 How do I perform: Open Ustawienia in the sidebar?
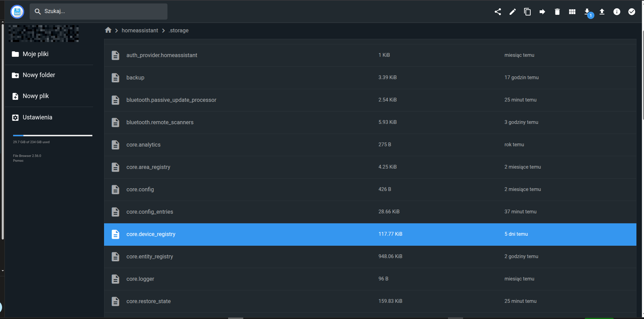[x=37, y=117]
